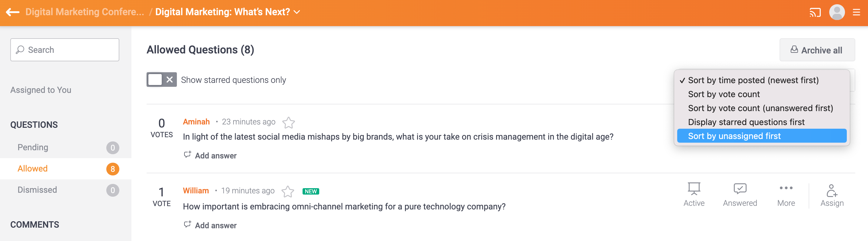
Task: Select Sort by vote count option
Action: [x=724, y=94]
